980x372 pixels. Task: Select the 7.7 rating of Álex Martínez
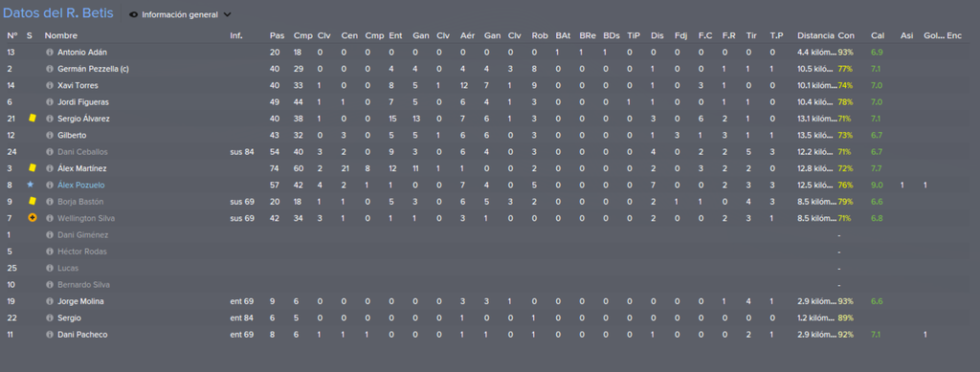click(x=877, y=168)
